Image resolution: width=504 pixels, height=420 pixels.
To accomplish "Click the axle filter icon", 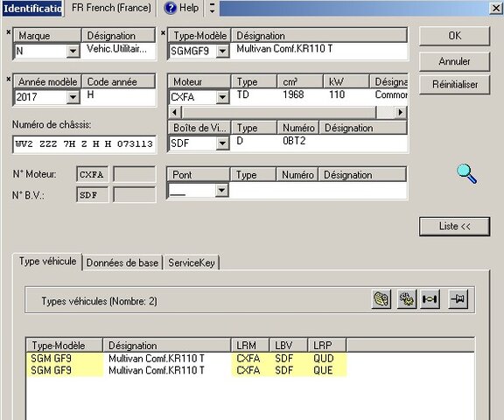I will point(430,299).
